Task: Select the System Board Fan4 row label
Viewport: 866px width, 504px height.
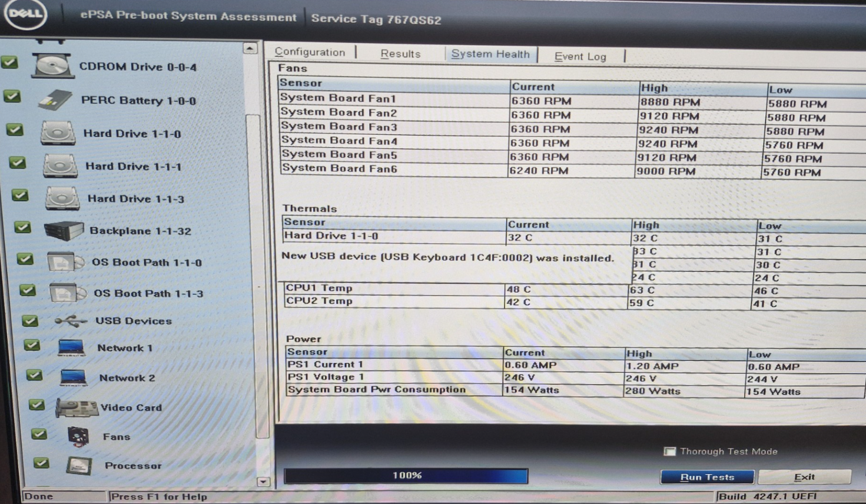Action: tap(339, 140)
